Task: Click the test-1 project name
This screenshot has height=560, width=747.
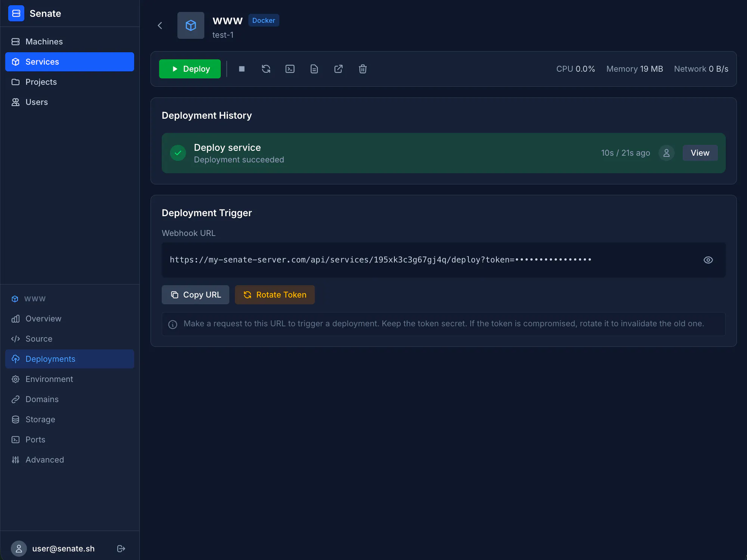Action: click(223, 35)
